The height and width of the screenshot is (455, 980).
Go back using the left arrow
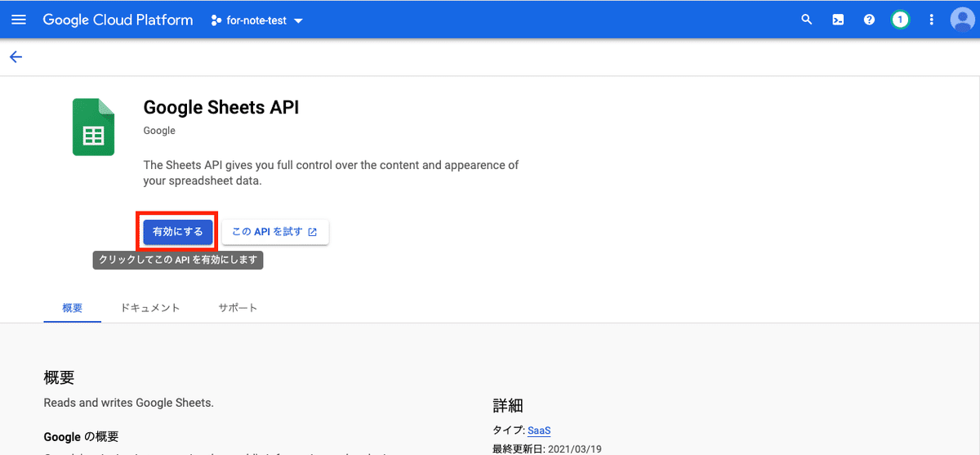tap(16, 56)
